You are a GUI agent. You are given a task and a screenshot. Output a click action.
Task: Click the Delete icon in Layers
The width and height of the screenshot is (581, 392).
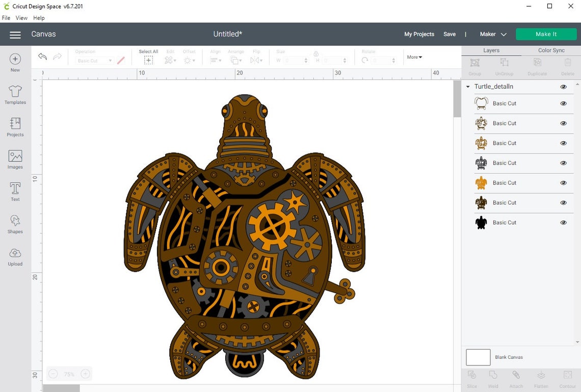[x=568, y=63]
